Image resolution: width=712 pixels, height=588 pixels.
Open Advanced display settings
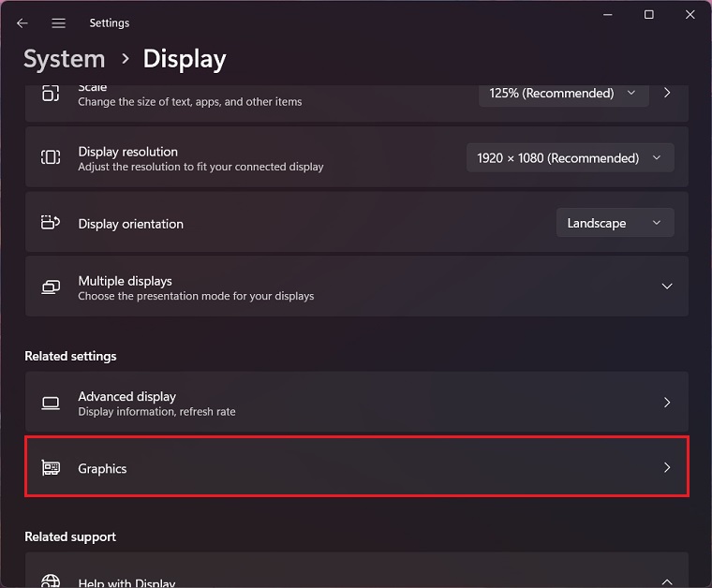click(356, 403)
